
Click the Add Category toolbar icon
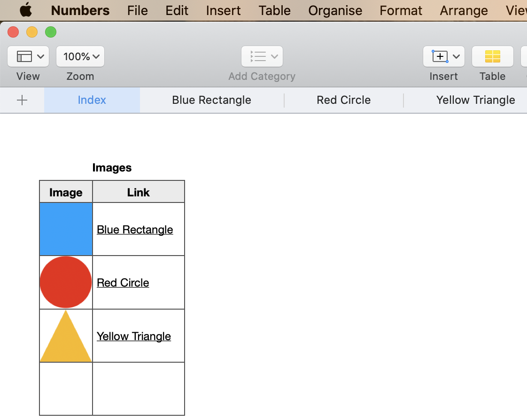(x=262, y=56)
